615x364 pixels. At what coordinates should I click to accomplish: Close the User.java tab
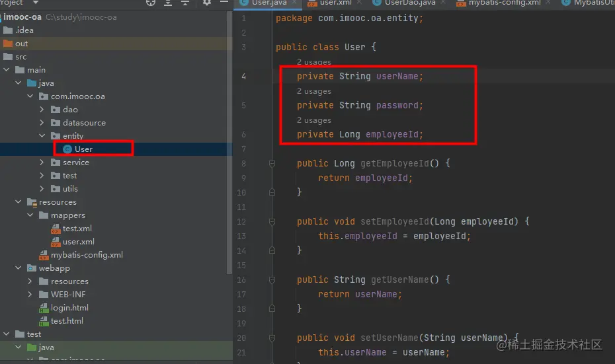pos(294,3)
